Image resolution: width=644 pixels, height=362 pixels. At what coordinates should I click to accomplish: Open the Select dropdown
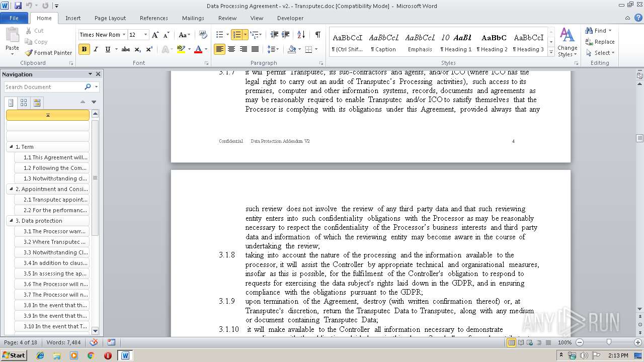coord(600,53)
